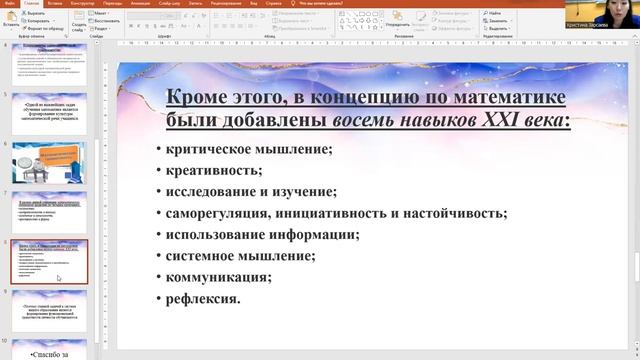Click bullet text 'коммуникация;'
This screenshot has width=640, height=360.
click(x=218, y=277)
